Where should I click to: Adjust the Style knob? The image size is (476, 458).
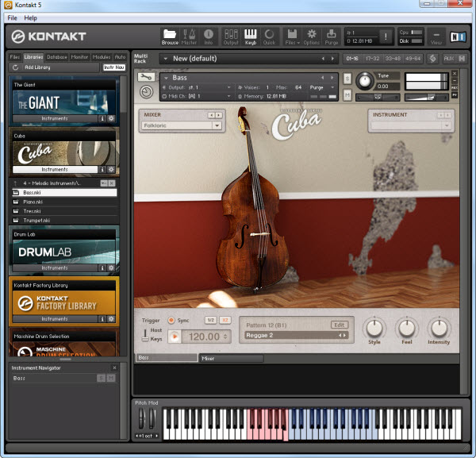[374, 328]
